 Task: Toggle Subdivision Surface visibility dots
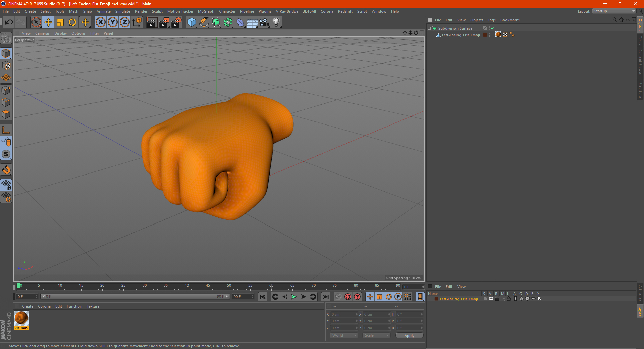point(489,28)
